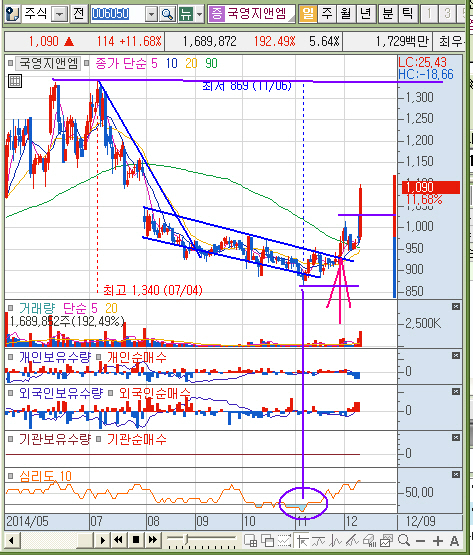Viewport: 473px width, 555px height.
Task: Click the A text annotation tool icon
Action: [454, 540]
